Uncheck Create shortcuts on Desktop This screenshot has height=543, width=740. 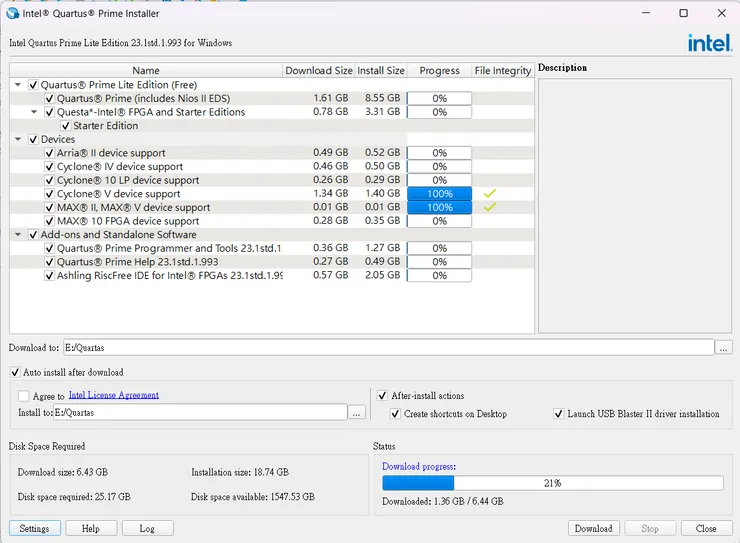pos(395,414)
